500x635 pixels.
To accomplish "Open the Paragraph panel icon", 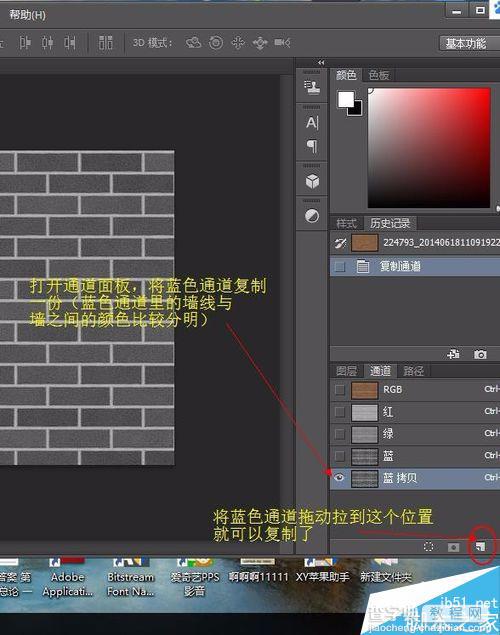I will pos(312,145).
